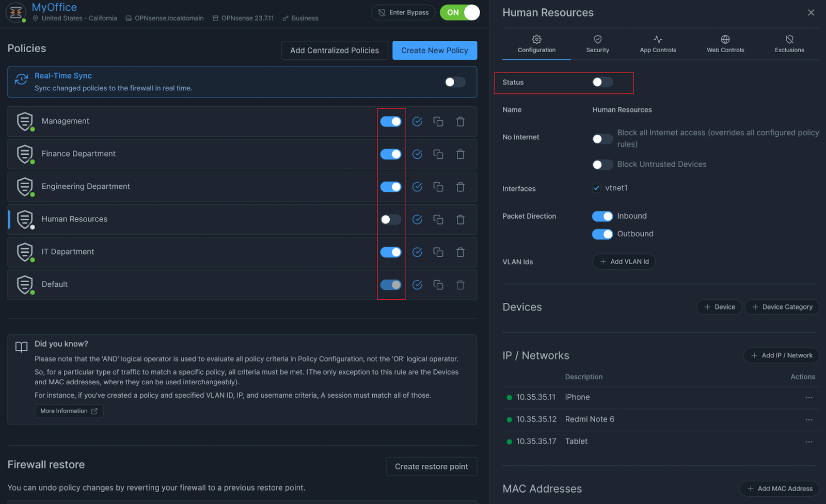The image size is (826, 504).
Task: Delete the IT Department policy
Action: point(460,252)
